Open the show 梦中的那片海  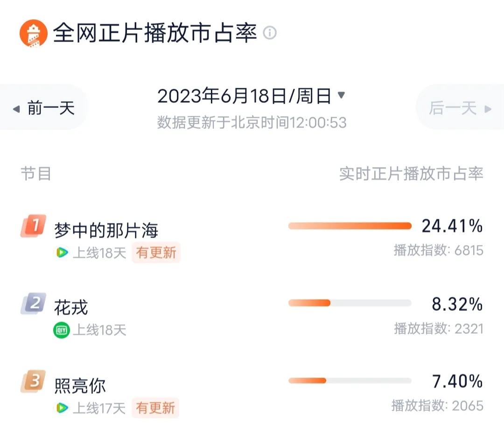[106, 231]
